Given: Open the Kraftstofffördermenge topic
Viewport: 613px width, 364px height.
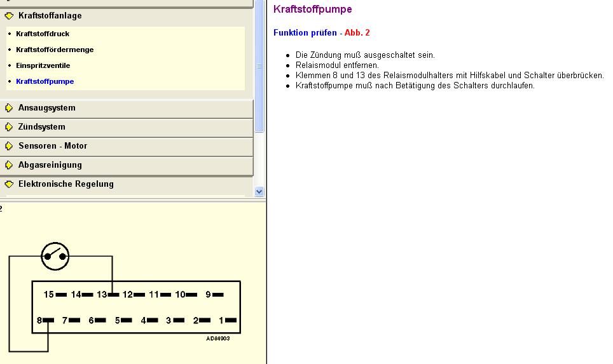Looking at the screenshot, I should [55, 50].
